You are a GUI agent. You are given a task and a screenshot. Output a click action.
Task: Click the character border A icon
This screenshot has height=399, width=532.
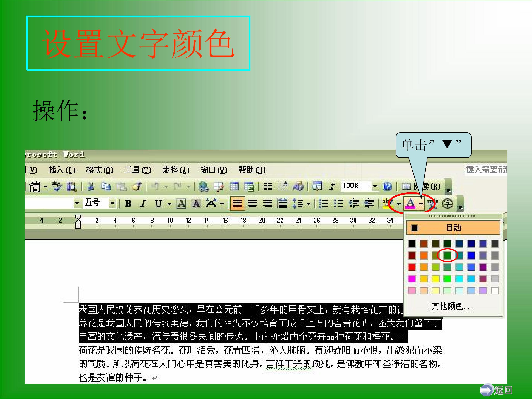tap(181, 203)
